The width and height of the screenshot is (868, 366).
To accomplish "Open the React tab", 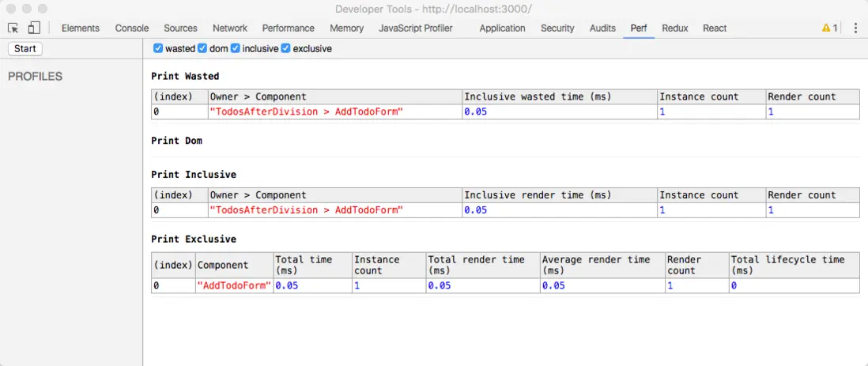I will click(715, 28).
